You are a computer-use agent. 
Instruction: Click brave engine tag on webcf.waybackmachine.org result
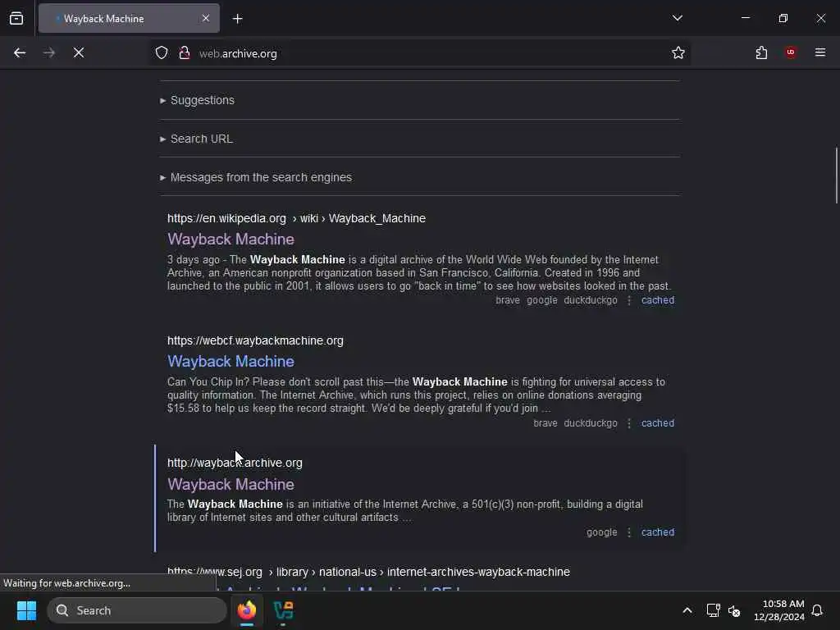coord(545,423)
